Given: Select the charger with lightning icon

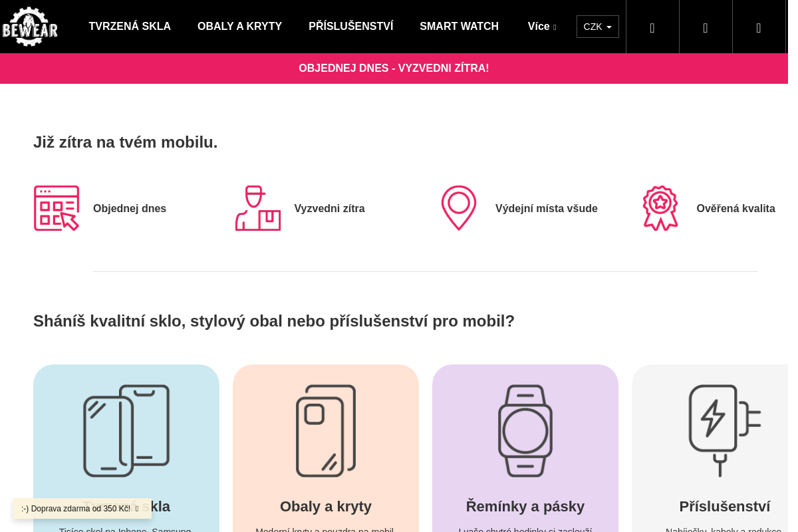Looking at the screenshot, I should 724,431.
